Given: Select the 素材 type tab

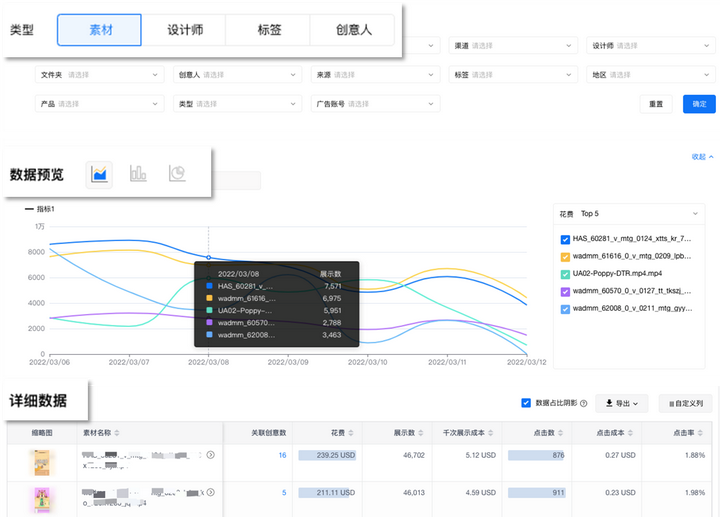Looking at the screenshot, I should tap(99, 30).
